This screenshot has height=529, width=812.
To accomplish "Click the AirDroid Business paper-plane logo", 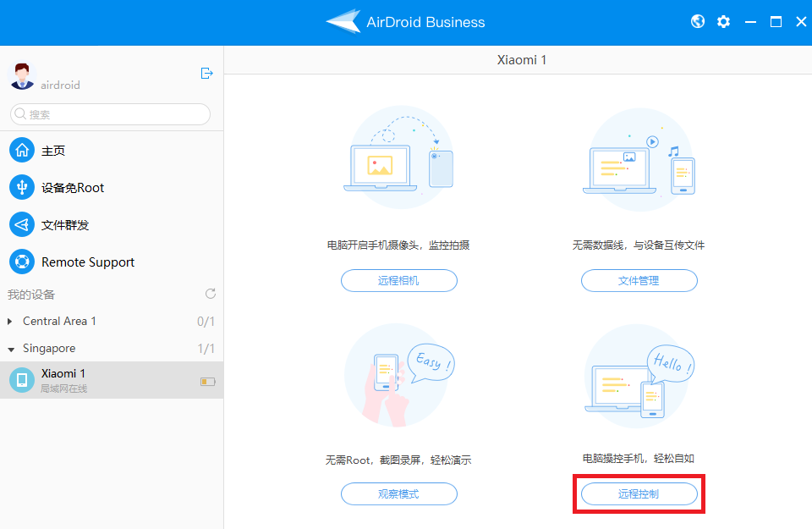I will pyautogui.click(x=343, y=22).
